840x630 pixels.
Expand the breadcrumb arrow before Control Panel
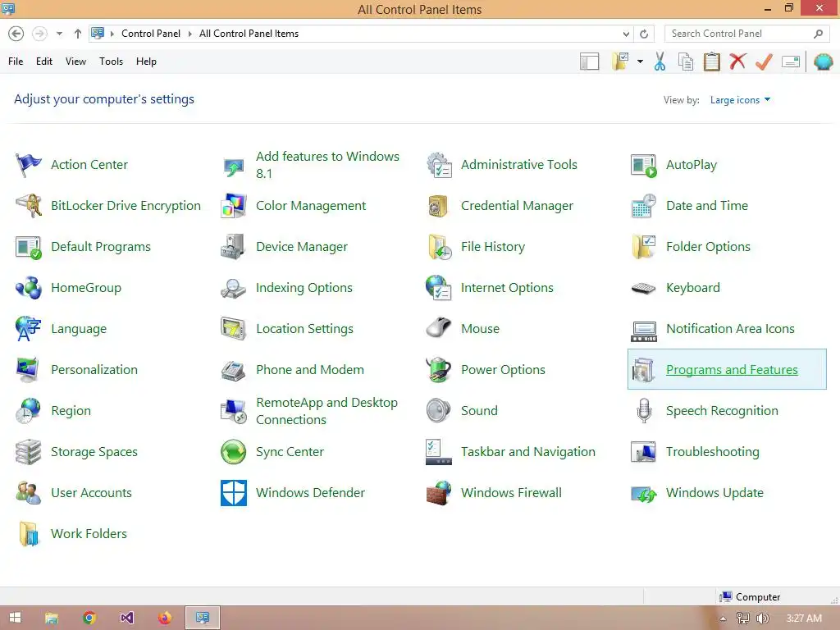tap(112, 34)
